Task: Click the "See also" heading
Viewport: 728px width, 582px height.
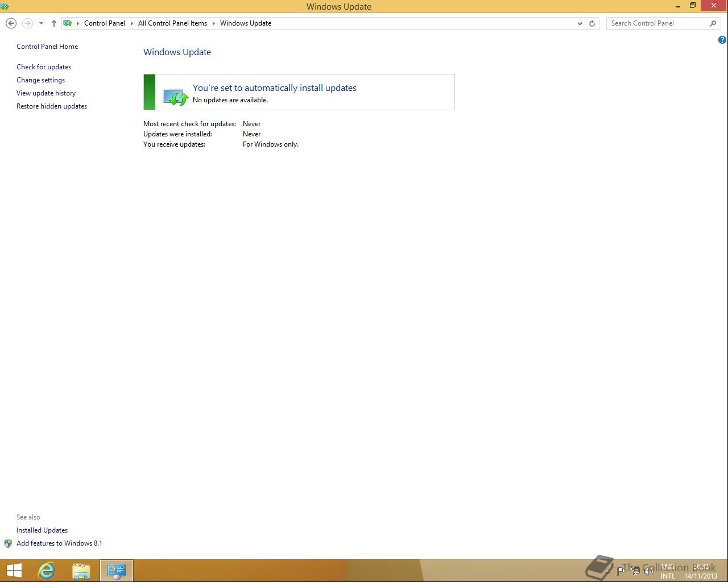Action: 28,517
